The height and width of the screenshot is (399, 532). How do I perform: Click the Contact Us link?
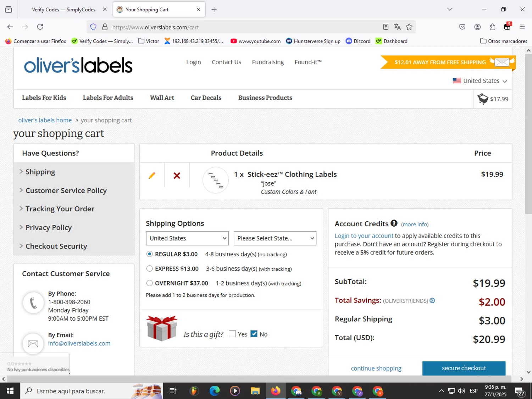coord(227,62)
